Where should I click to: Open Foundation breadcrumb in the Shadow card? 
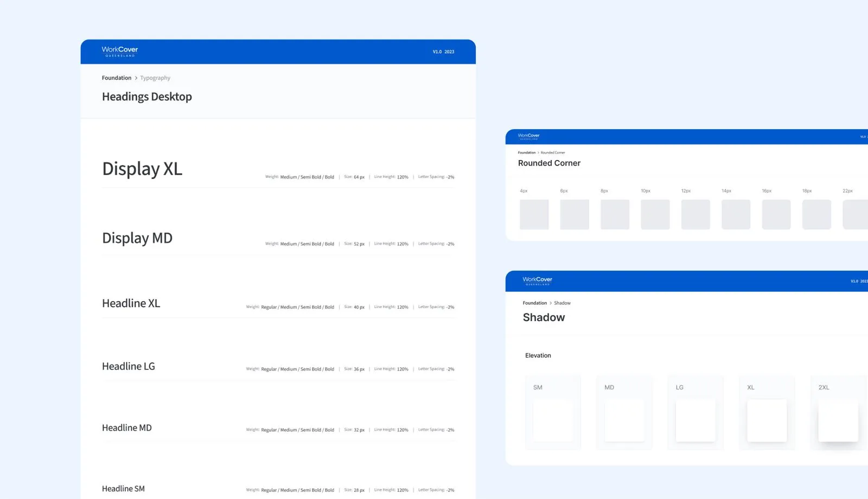pyautogui.click(x=534, y=303)
